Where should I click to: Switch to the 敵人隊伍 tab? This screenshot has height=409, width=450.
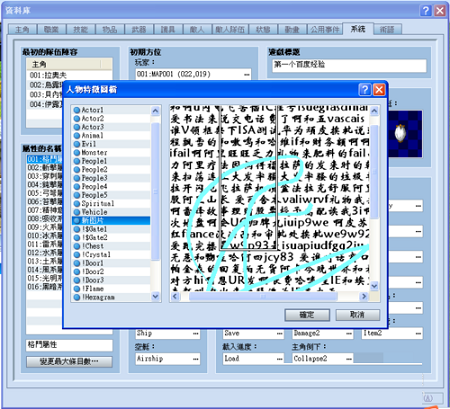coord(230,29)
